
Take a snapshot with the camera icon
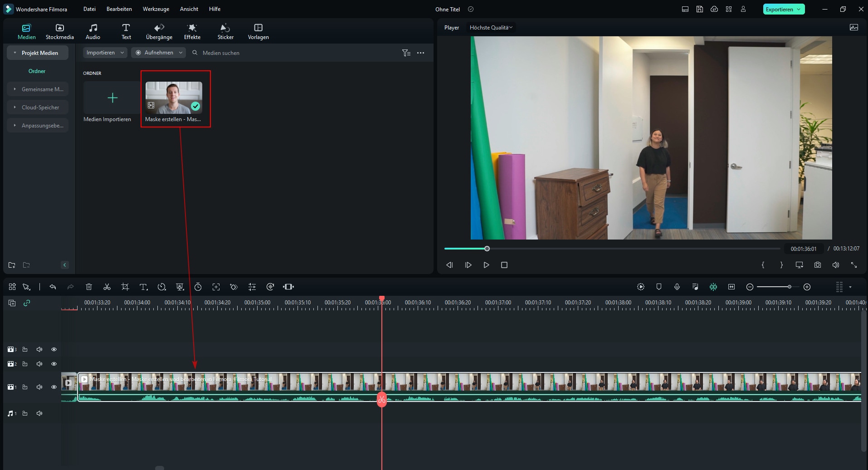pos(817,265)
